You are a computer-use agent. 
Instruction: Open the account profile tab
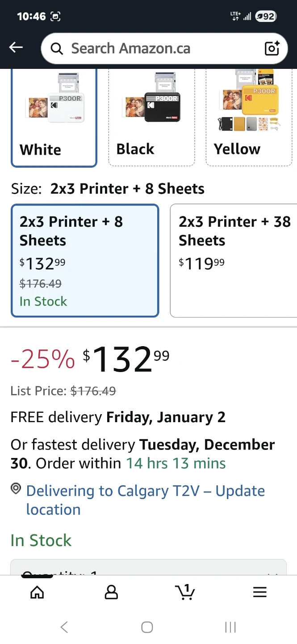point(111,593)
